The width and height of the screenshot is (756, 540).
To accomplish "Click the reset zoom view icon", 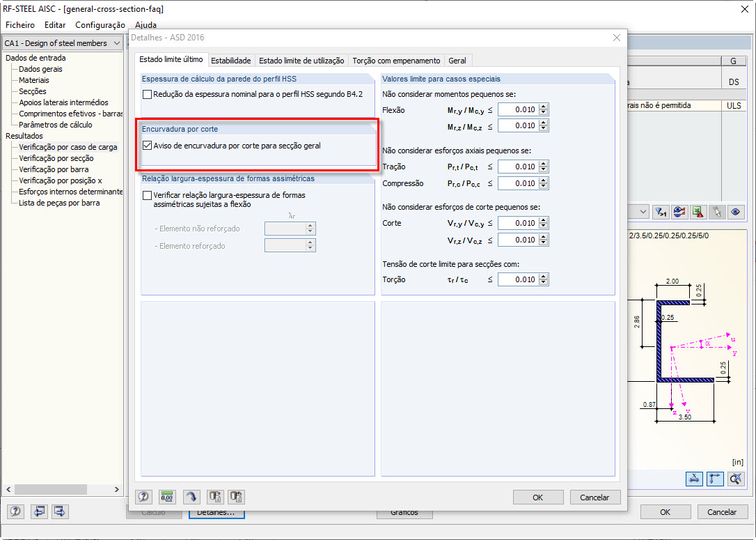I will coord(736,479).
